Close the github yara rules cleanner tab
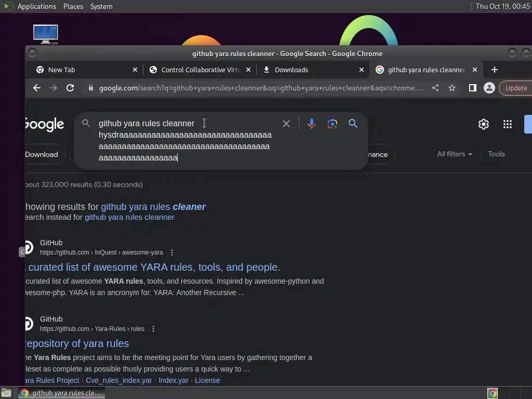The image size is (532, 399). (475, 70)
